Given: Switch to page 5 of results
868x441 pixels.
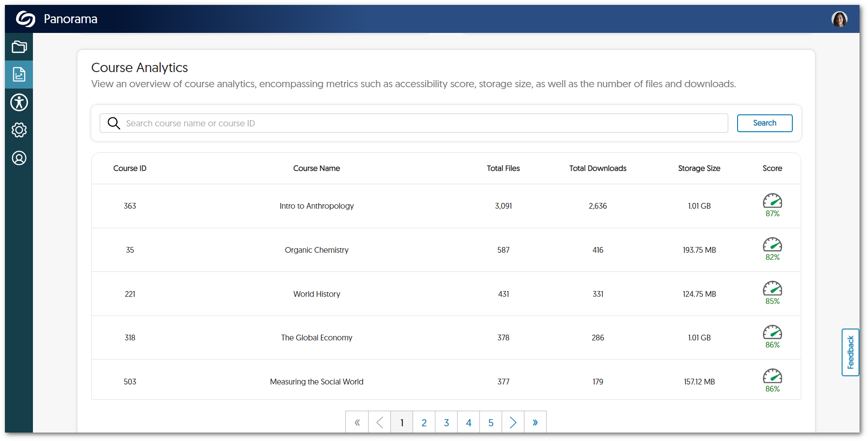Looking at the screenshot, I should pos(491,422).
